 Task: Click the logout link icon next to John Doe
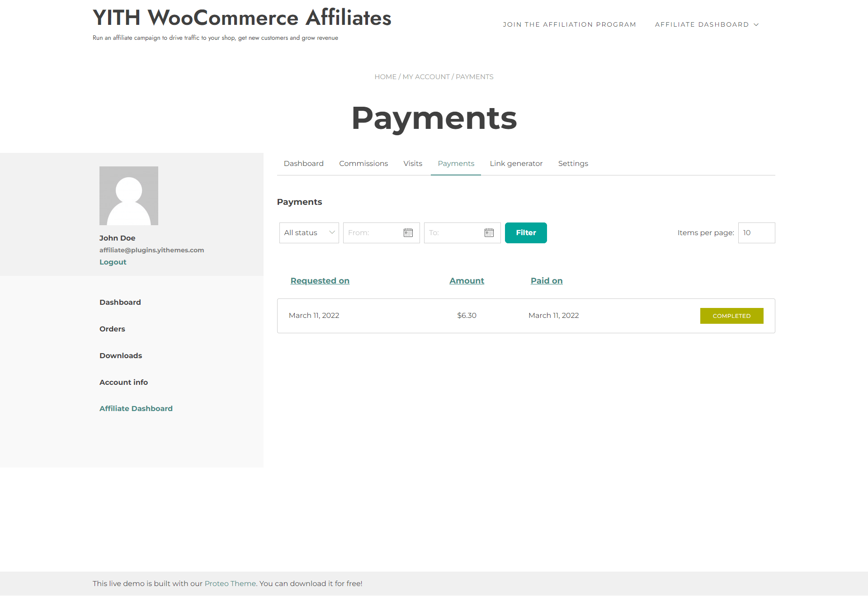click(x=112, y=261)
